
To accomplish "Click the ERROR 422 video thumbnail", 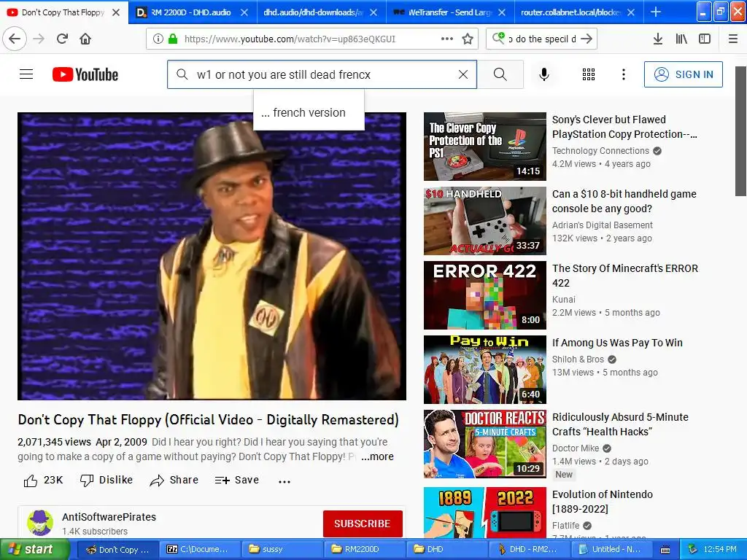I will [485, 295].
